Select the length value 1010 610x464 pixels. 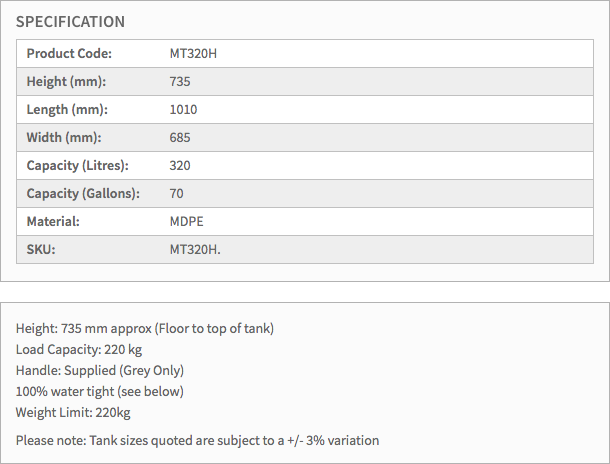click(x=184, y=109)
